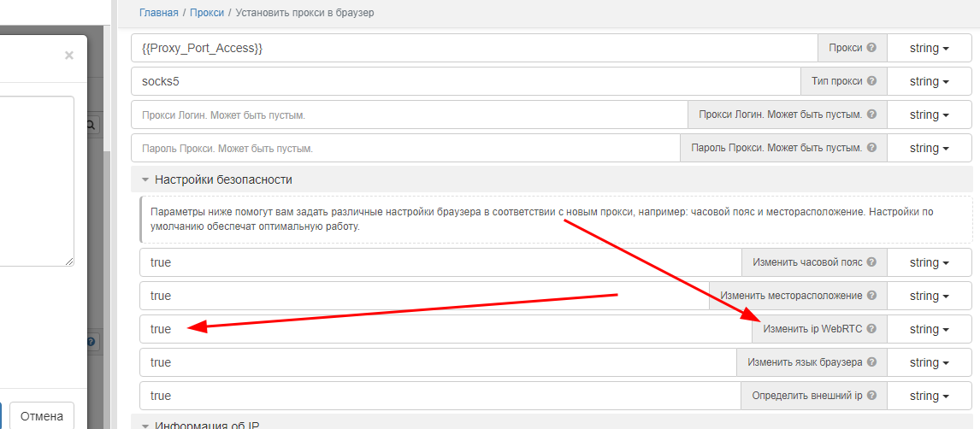The width and height of the screenshot is (980, 429).
Task: Open help icon for Пароль Прокси field
Action: 871,148
